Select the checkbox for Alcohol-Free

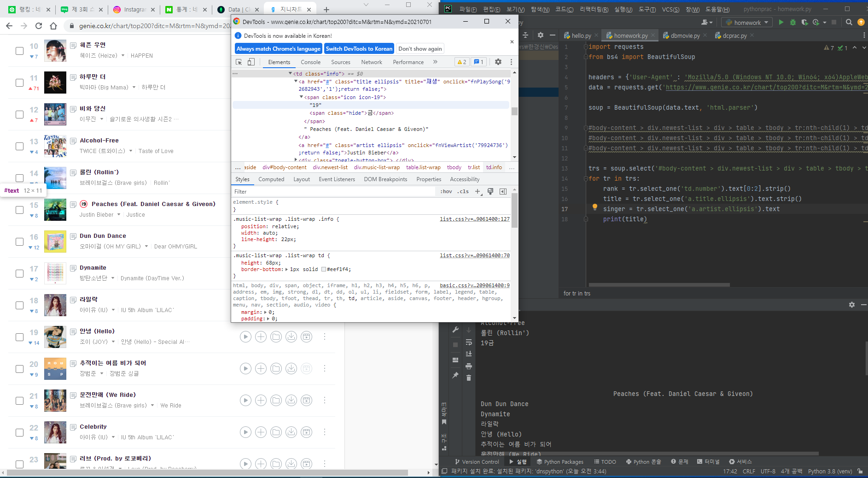point(19,146)
